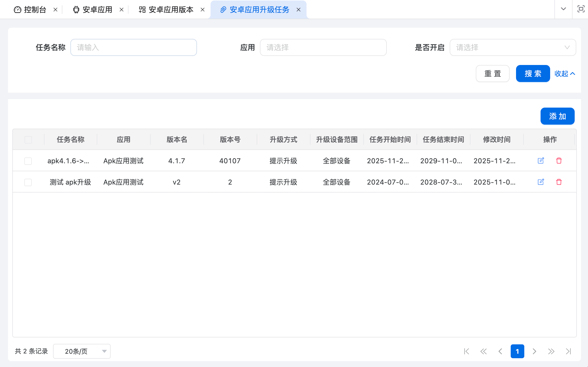
Task: Click the 搜索 search button
Action: point(533,74)
